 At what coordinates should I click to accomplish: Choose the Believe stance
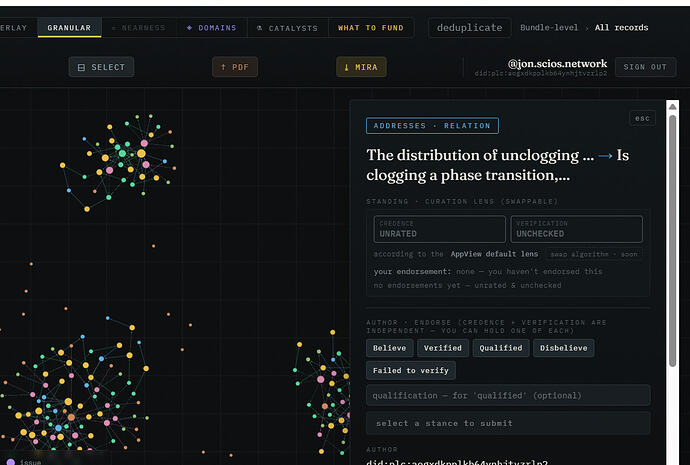[389, 348]
